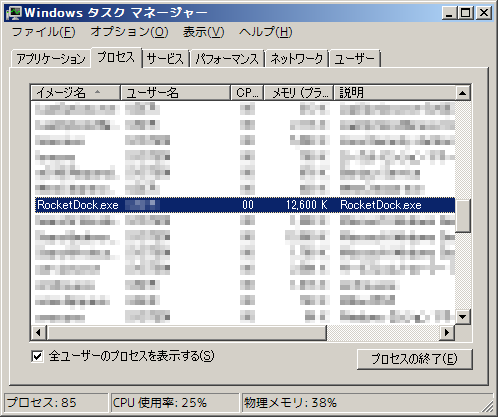
Task: Sort by the ユーザー名 column header
Action: (x=175, y=93)
